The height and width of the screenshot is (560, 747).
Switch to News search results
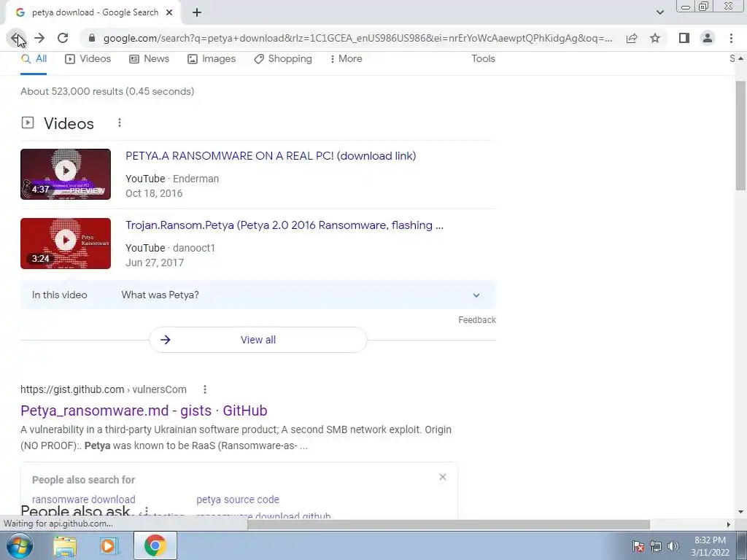coord(149,58)
